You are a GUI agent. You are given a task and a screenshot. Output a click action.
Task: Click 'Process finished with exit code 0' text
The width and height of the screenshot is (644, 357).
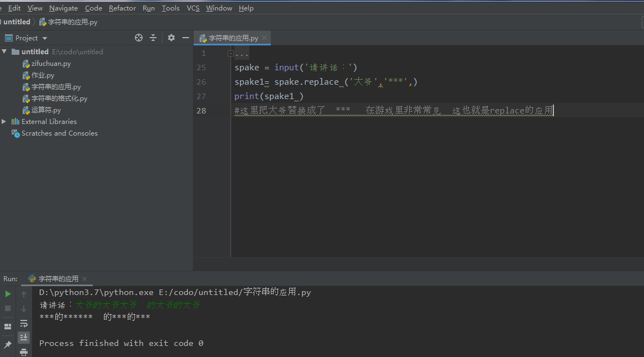(x=121, y=343)
